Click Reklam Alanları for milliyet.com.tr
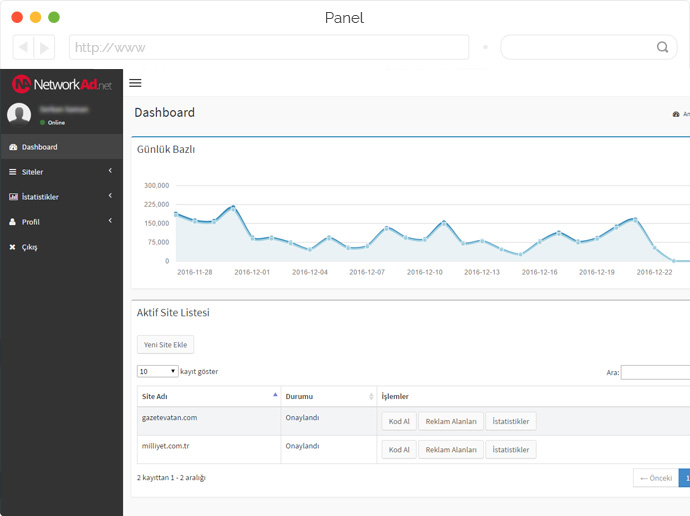The width and height of the screenshot is (690, 516). click(x=451, y=450)
